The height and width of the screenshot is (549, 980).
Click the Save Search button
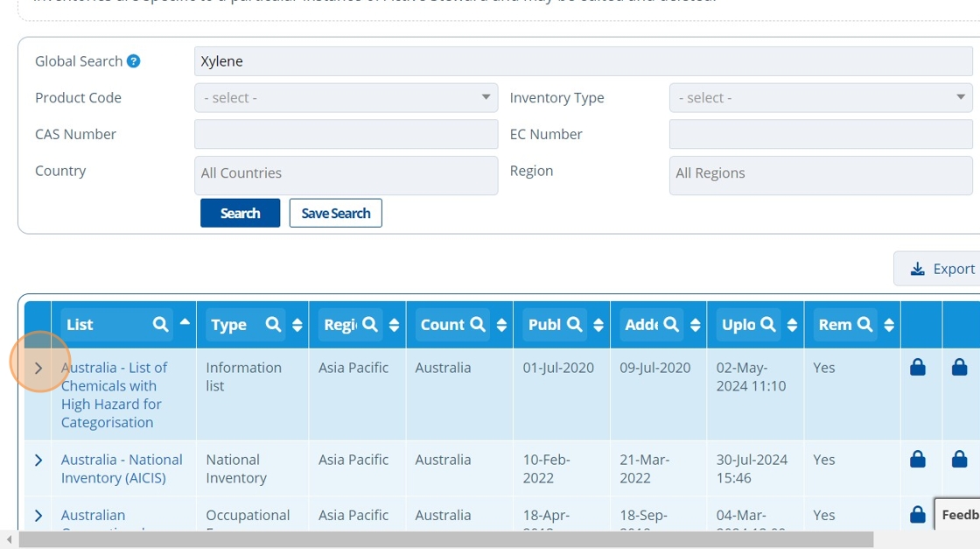tap(336, 214)
